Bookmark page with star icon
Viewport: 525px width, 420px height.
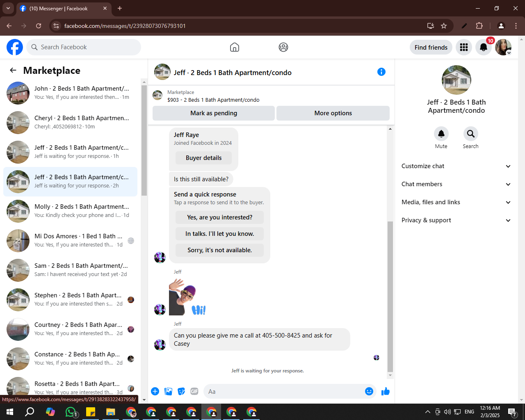tap(444, 26)
